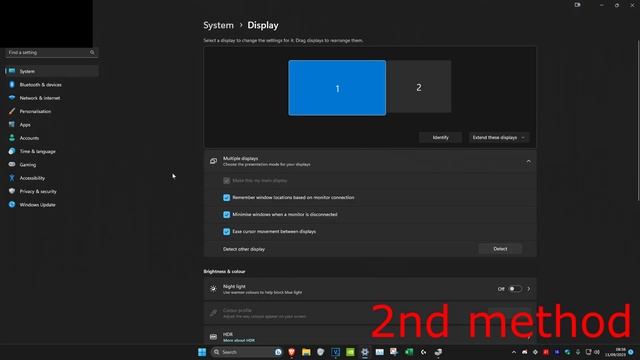The height and width of the screenshot is (360, 640).
Task: Click the Detect button
Action: [x=500, y=249]
